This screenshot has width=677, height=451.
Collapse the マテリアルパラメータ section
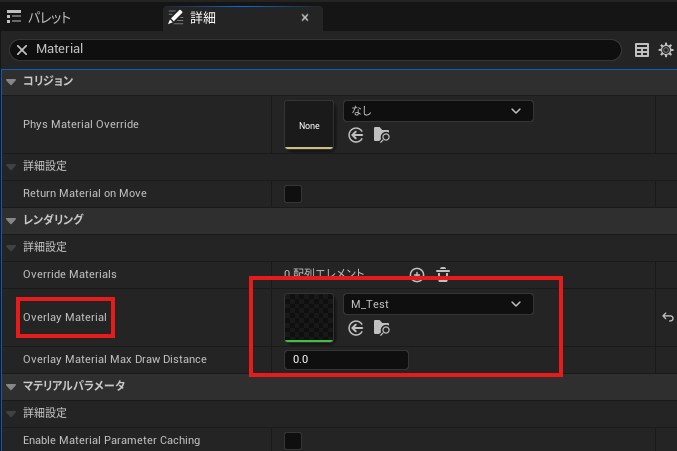[x=11, y=385]
